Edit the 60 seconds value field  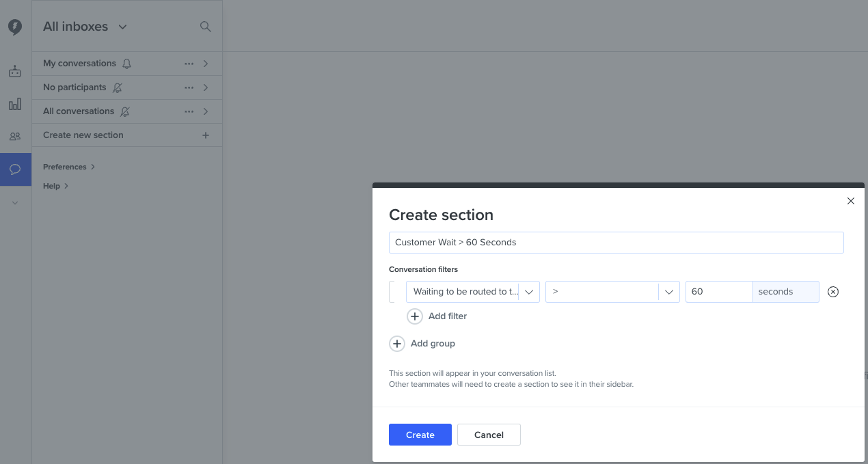(719, 292)
